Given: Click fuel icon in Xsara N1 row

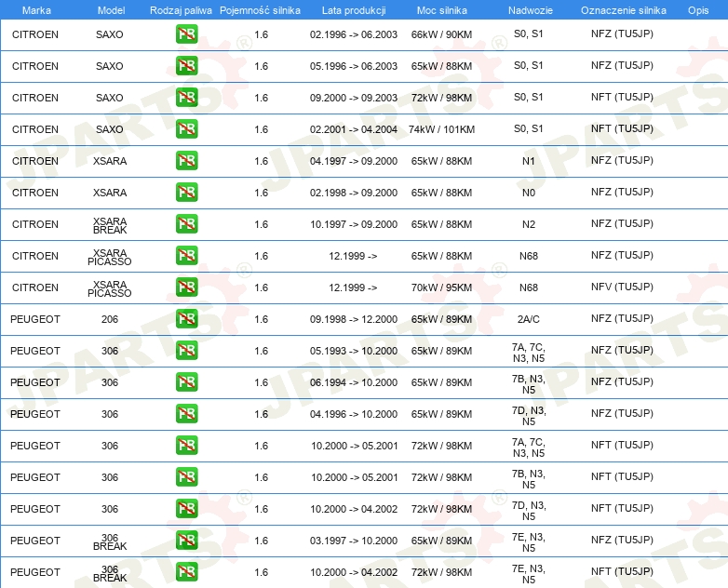Looking at the screenshot, I should 186,161.
